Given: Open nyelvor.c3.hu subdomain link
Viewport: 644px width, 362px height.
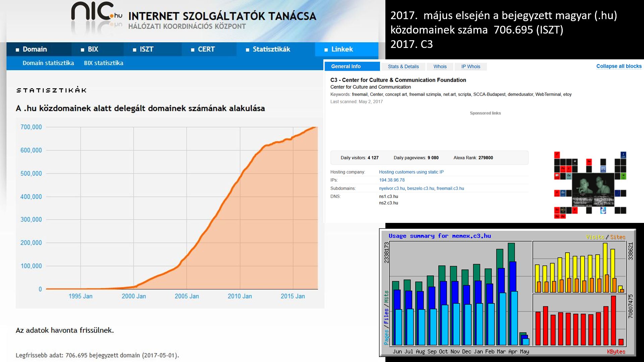Looking at the screenshot, I should click(392, 188).
